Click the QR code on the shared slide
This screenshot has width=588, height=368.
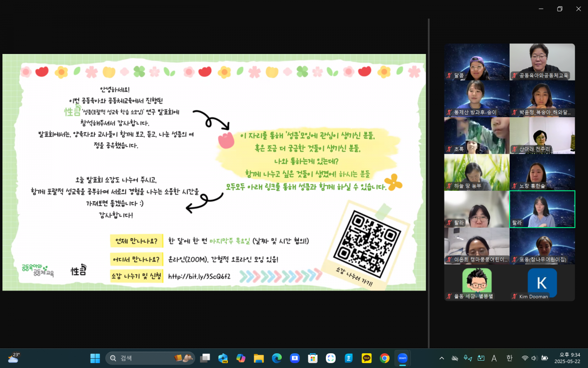tap(367, 243)
